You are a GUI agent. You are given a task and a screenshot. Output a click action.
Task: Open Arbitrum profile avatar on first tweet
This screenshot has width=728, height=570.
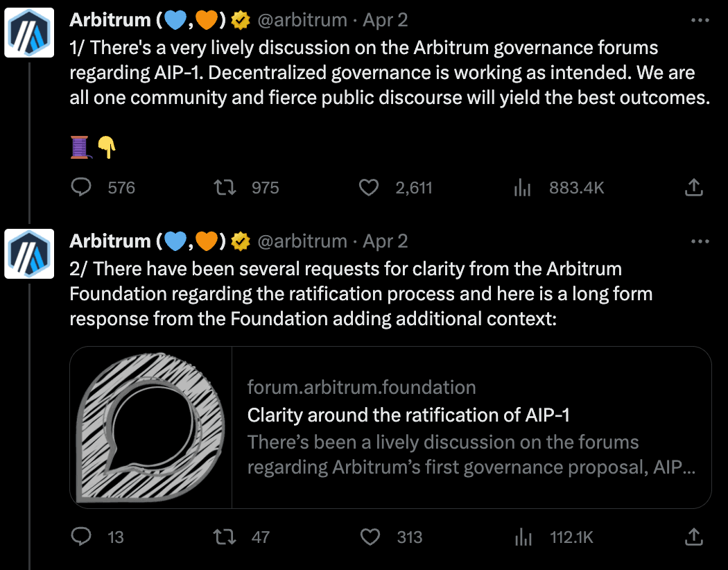click(29, 33)
